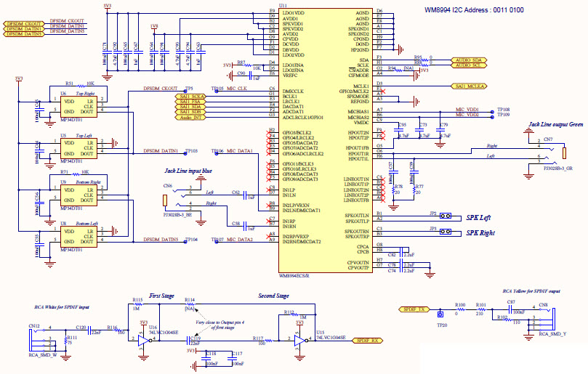Select resistor R87 10K

249,65
